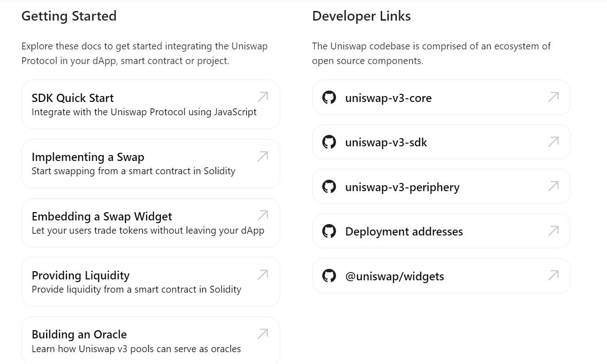Visit the uniswap-v3-periphery repository link
Viewport: 607px width, 364px height.
[x=402, y=187]
